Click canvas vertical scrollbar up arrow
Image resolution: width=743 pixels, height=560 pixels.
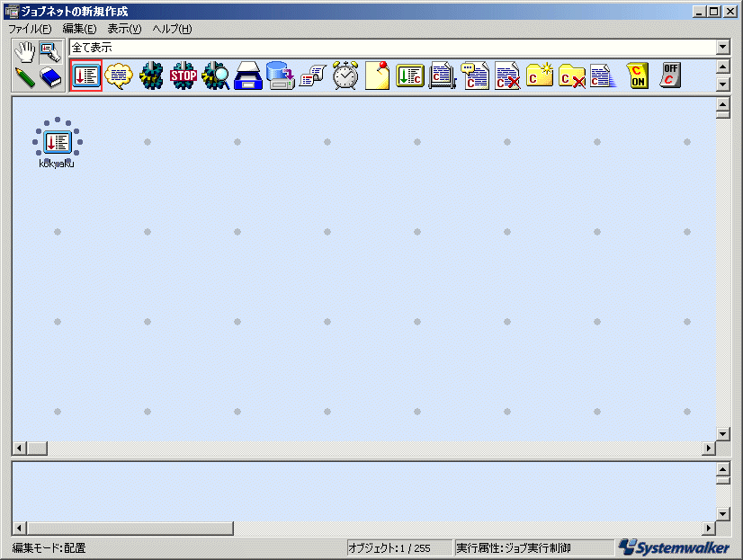click(722, 103)
